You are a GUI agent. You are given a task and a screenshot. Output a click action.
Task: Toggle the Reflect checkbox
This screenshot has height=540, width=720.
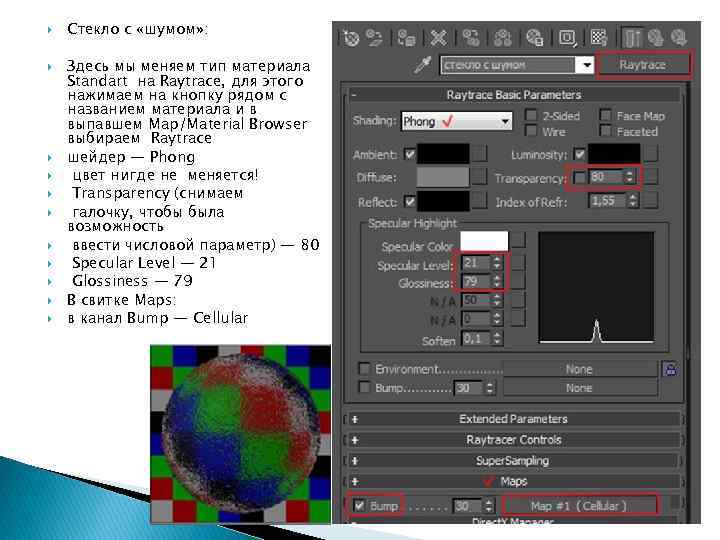pyautogui.click(x=410, y=201)
